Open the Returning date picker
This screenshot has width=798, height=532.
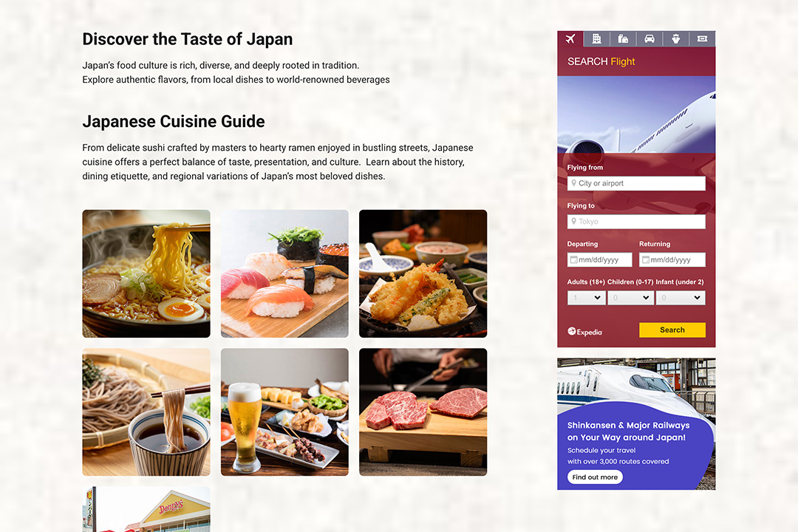click(x=672, y=259)
